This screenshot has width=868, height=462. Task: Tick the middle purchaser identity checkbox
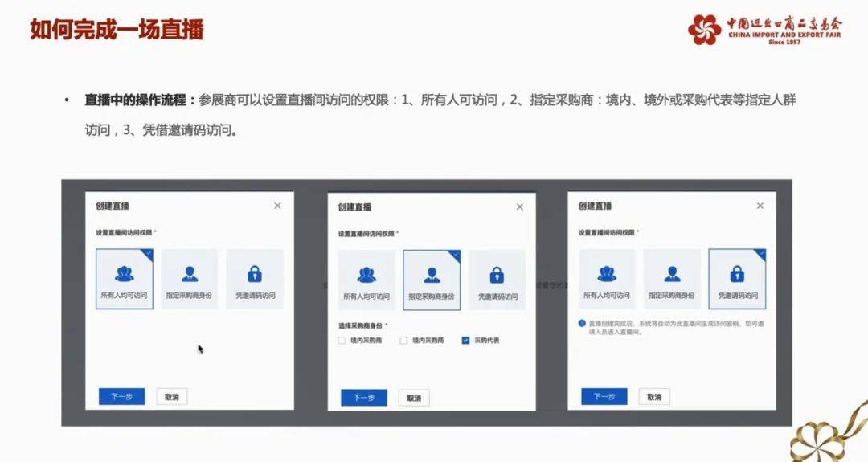coord(403,341)
